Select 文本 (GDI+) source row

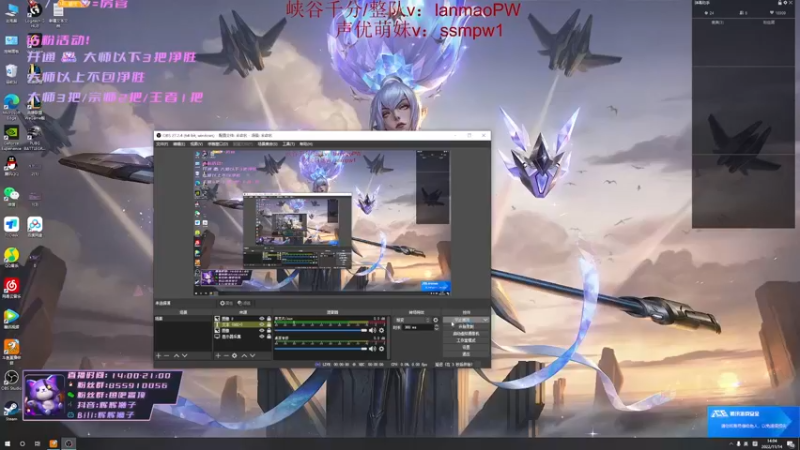[242, 324]
